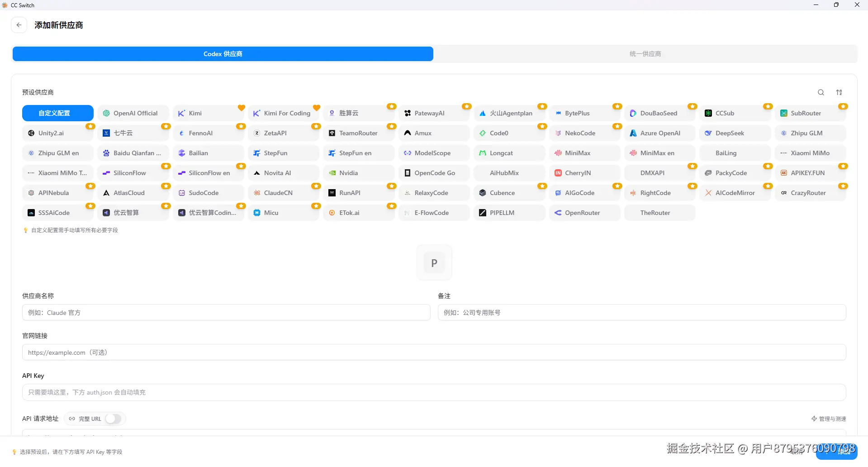Screen dimensions: 868x467
Task: Pick the Unity2.ai preset icon
Action: (31, 133)
